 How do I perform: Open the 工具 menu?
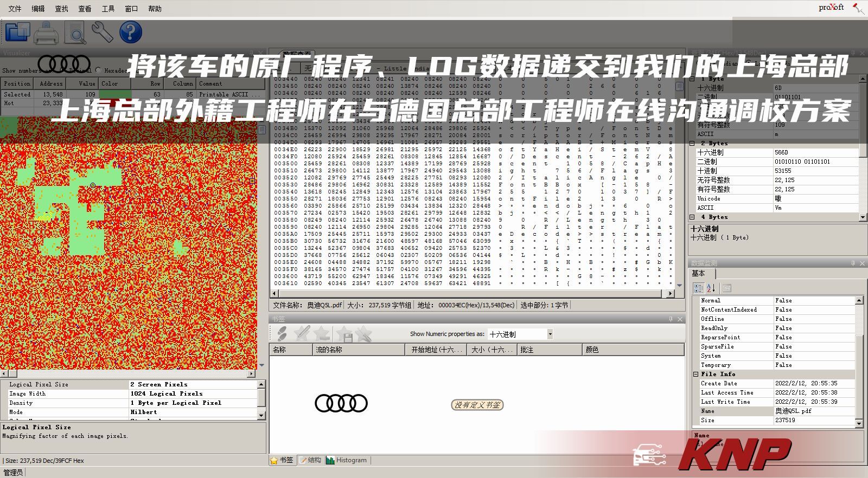(108, 9)
